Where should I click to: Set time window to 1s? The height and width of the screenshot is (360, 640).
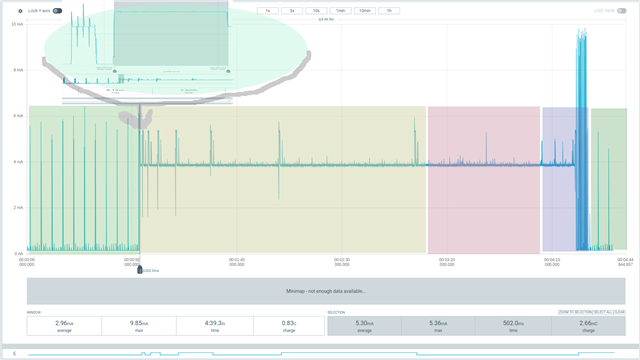coord(268,11)
